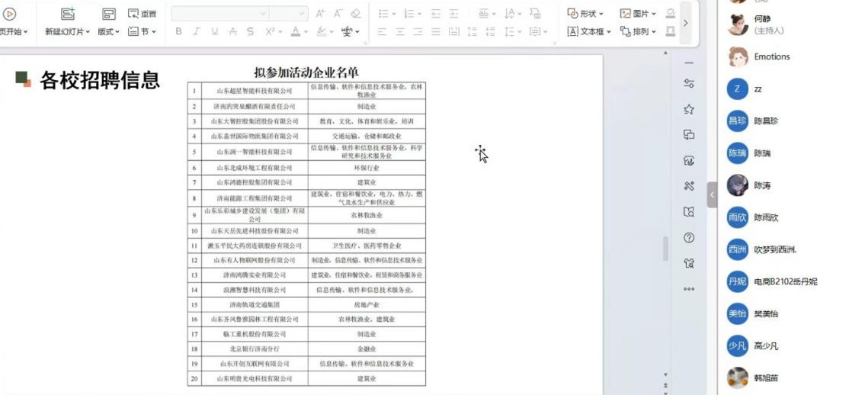This screenshot has height=395, width=868.
Task: Click the 重置 reset button
Action: click(x=143, y=14)
